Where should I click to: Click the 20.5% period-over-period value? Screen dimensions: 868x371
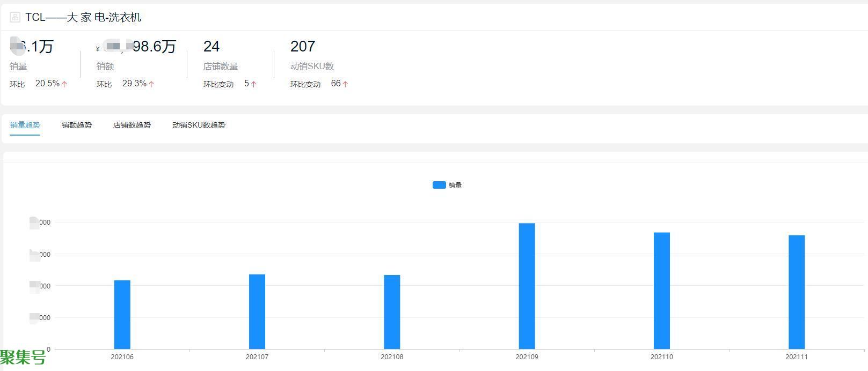[47, 84]
